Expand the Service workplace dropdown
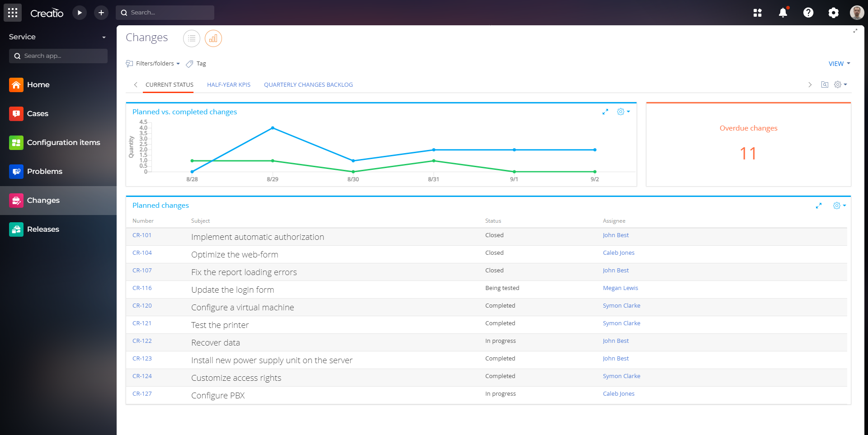 [104, 37]
